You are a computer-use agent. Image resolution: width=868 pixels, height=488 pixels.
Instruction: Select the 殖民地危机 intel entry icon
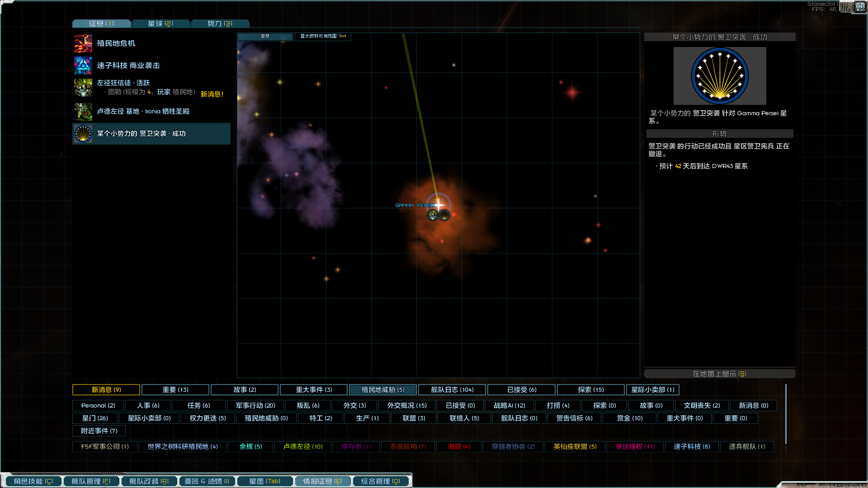click(x=83, y=43)
